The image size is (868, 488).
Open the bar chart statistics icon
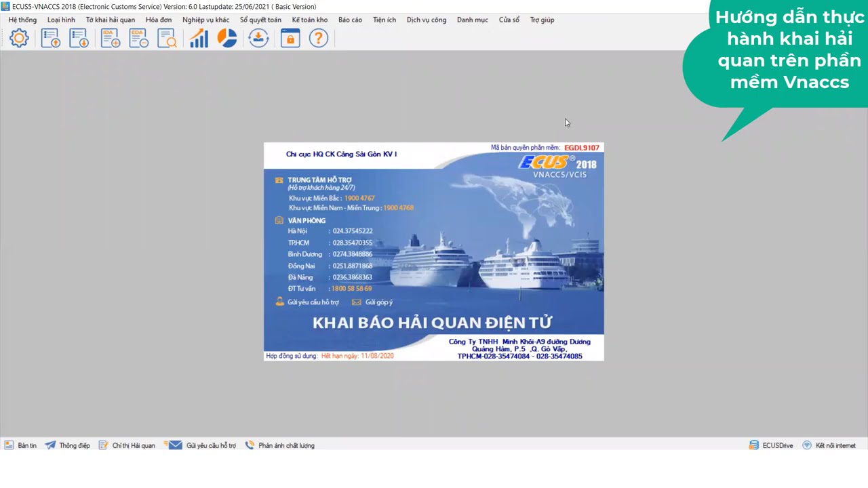click(199, 38)
